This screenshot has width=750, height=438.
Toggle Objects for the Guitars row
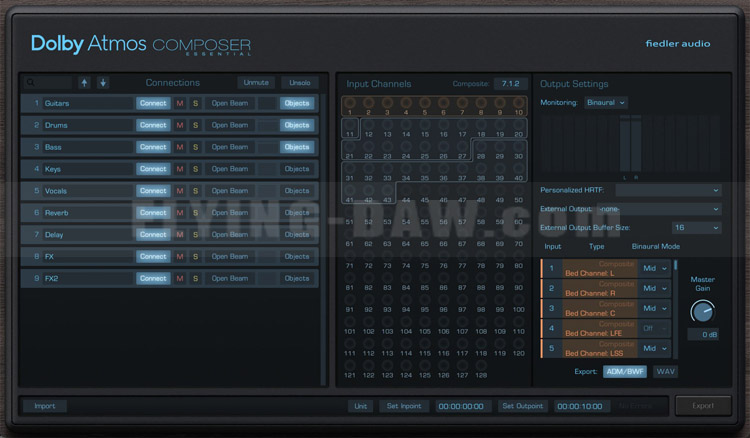[x=297, y=103]
